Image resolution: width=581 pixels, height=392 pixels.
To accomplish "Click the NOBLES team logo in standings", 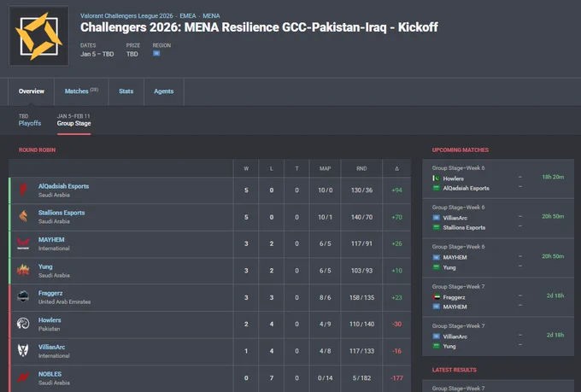I will (23, 377).
